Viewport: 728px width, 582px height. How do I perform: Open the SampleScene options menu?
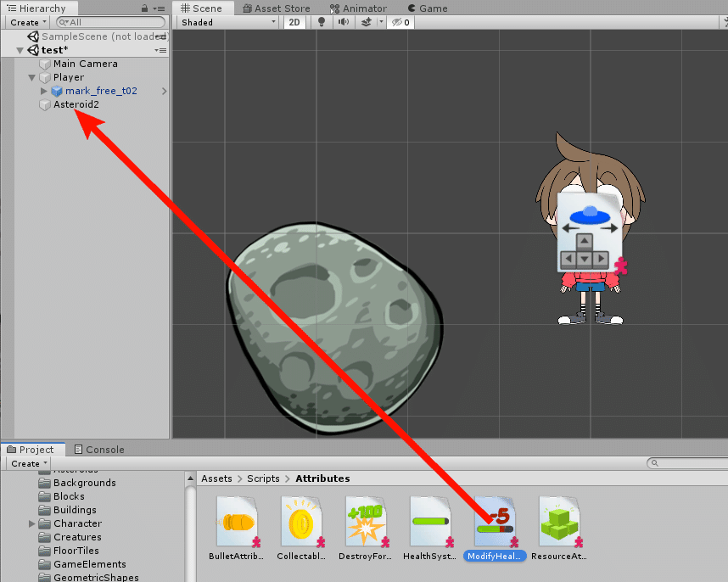point(160,36)
